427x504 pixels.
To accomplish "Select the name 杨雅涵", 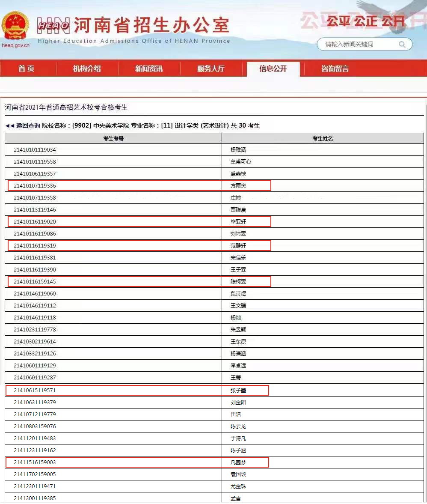I will click(x=238, y=150).
